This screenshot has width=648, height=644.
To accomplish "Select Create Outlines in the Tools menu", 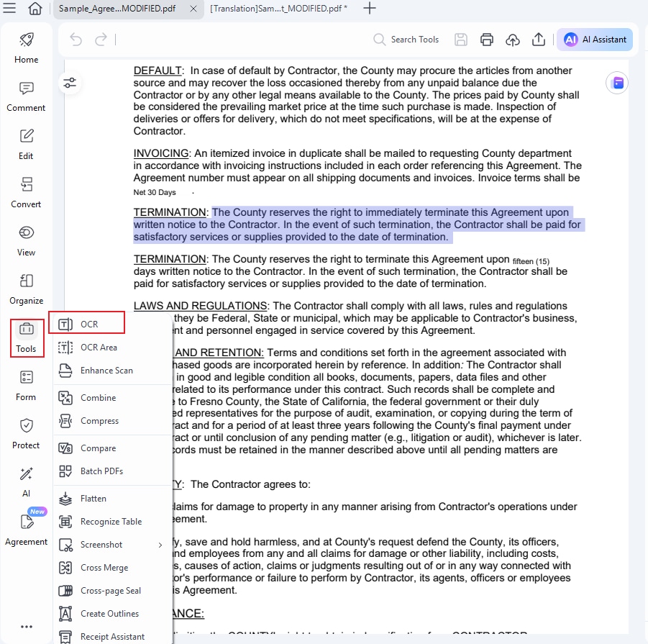I will (112, 614).
